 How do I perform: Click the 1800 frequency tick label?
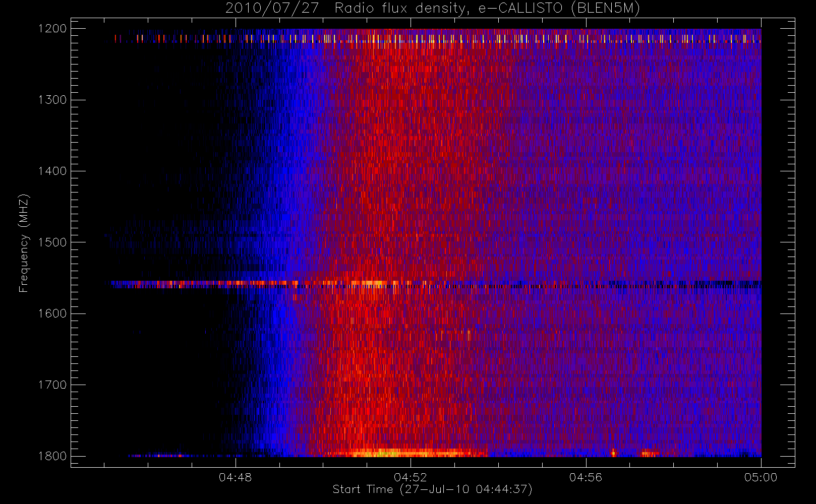point(52,456)
